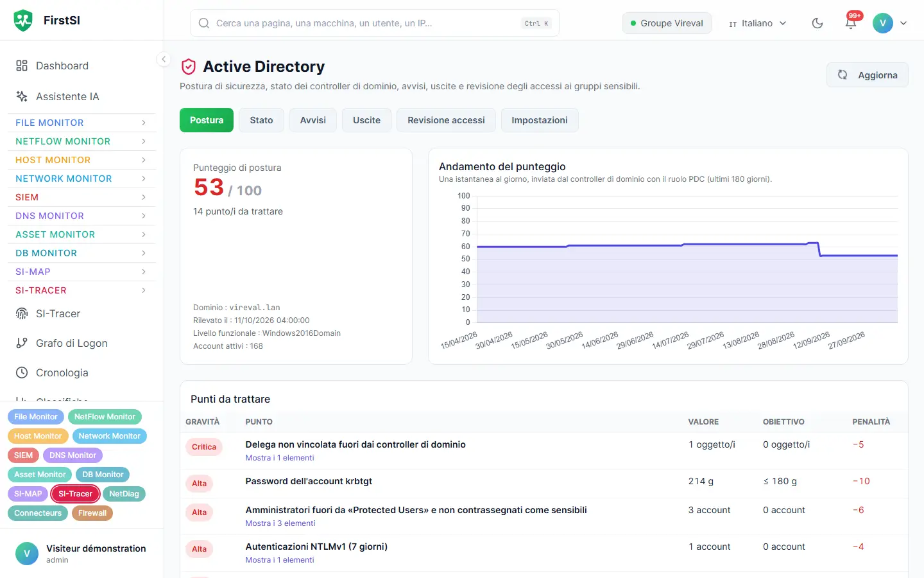Viewport: 924px width, 578px height.
Task: Open the Revisione accessi tab
Action: [446, 120]
